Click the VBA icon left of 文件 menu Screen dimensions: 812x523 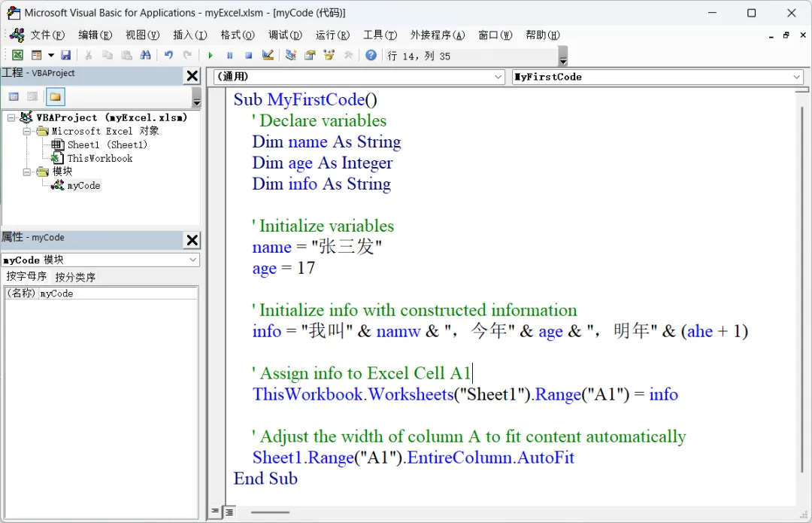coord(17,35)
